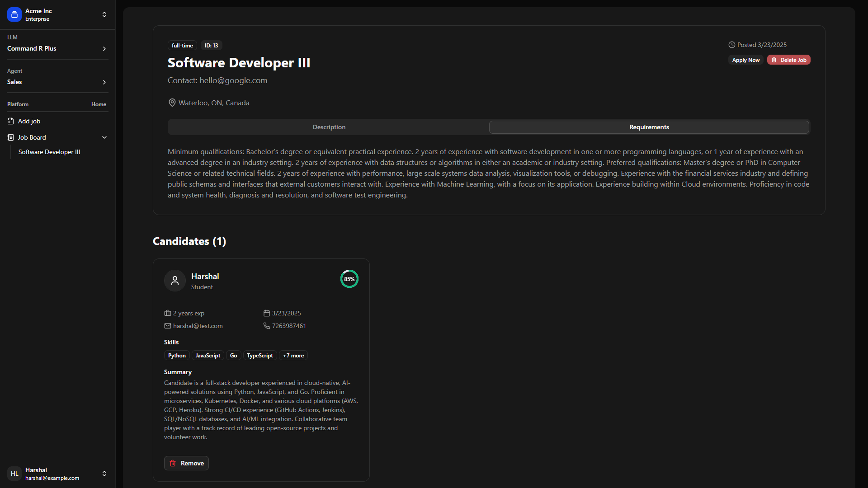Image resolution: width=868 pixels, height=488 pixels.
Task: Click the clock icon beside Posted date
Action: tap(731, 45)
